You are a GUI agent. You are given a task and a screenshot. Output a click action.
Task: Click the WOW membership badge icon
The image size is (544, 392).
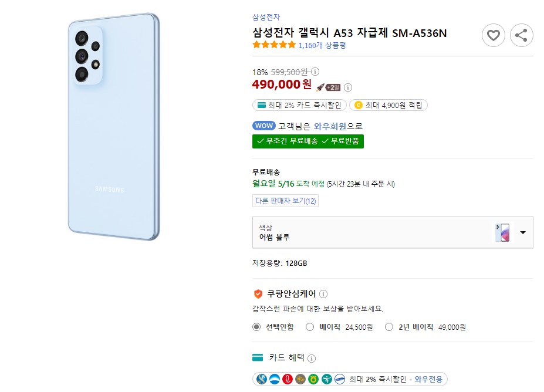point(264,125)
